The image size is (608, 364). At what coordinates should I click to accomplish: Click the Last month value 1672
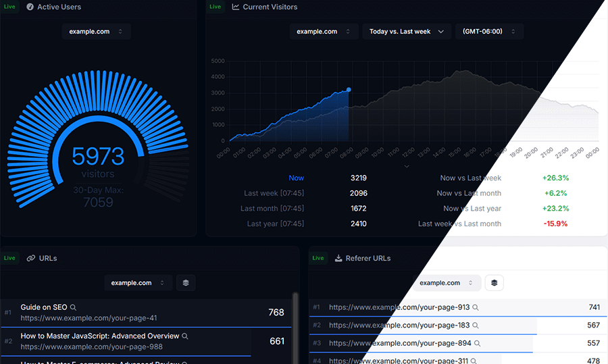click(359, 209)
